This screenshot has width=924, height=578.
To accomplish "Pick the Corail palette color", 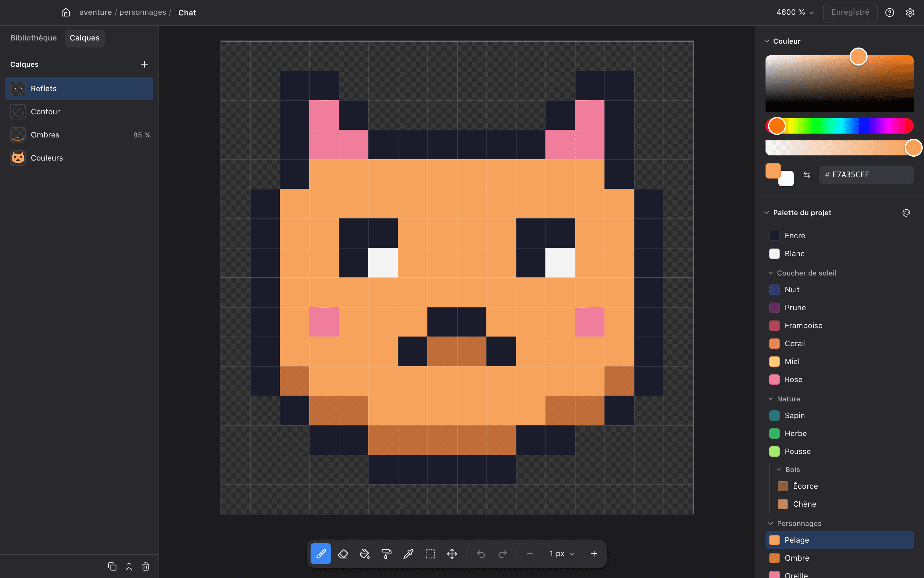I will (x=840, y=344).
